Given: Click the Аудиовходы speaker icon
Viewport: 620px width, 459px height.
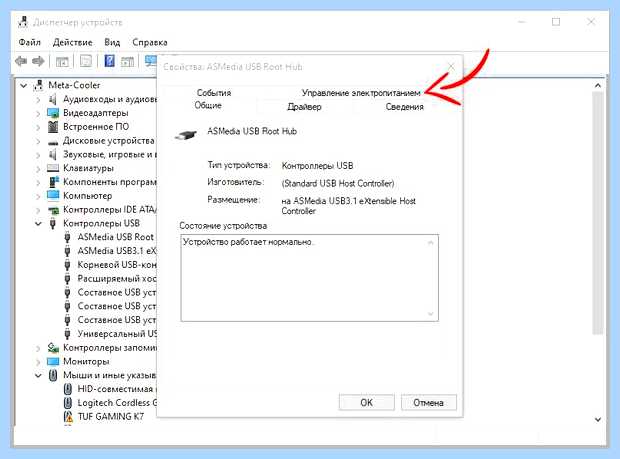Looking at the screenshot, I should coord(53,99).
